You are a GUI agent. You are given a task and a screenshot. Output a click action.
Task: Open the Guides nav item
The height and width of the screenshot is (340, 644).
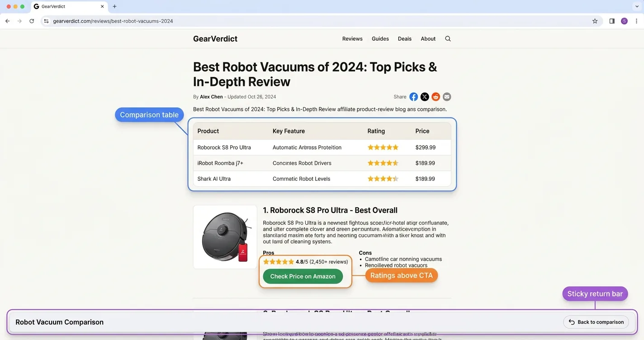[380, 39]
